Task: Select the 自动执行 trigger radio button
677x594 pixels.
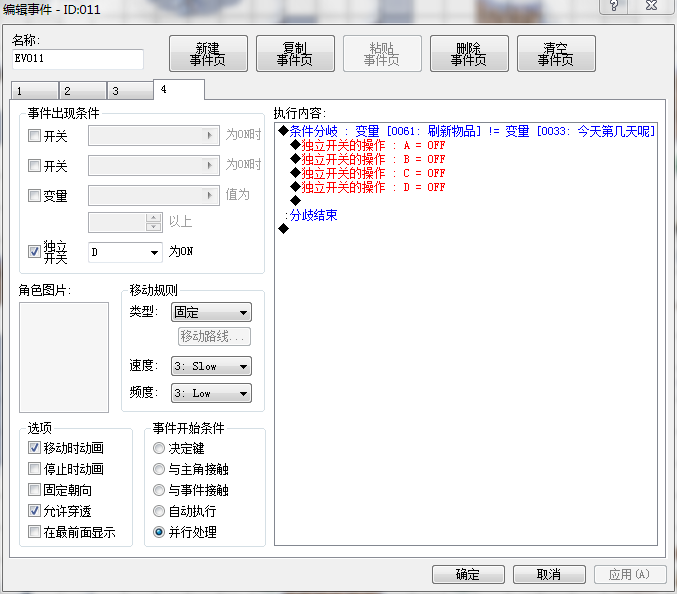Action: tap(159, 511)
